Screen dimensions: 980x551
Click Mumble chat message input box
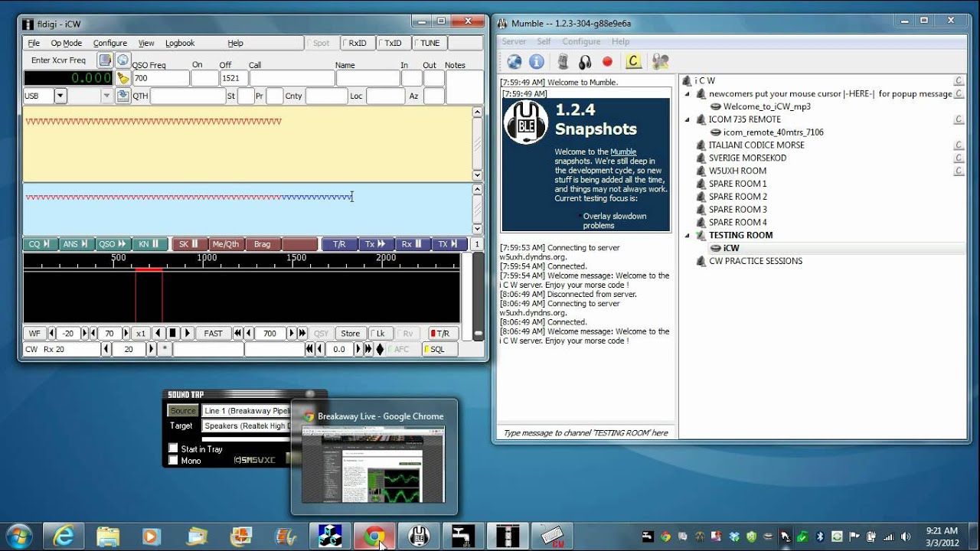pyautogui.click(x=585, y=432)
